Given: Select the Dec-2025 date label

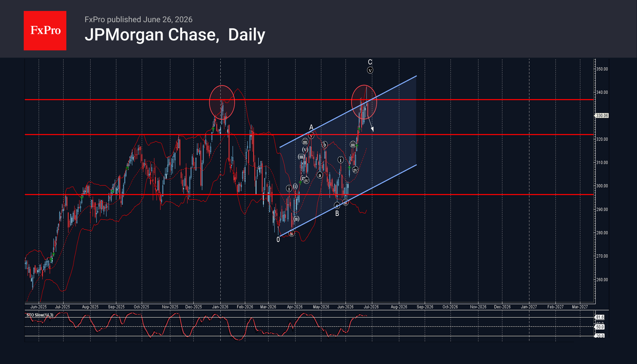Looking at the screenshot, I should click(194, 307).
